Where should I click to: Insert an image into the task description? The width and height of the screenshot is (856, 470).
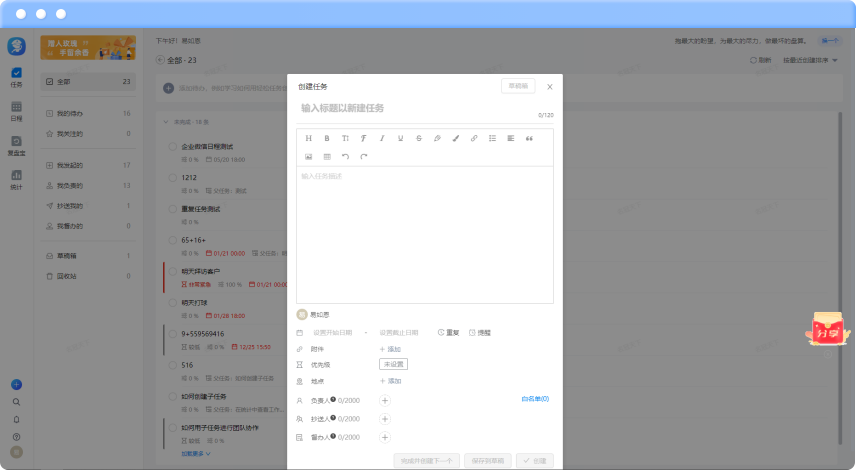coord(309,156)
